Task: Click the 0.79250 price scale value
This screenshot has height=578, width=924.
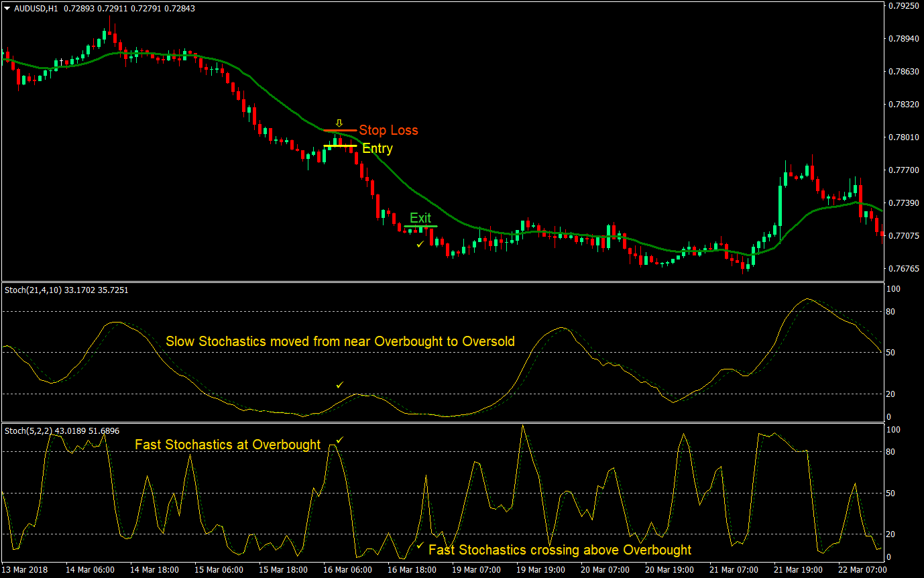Action: 905,7
